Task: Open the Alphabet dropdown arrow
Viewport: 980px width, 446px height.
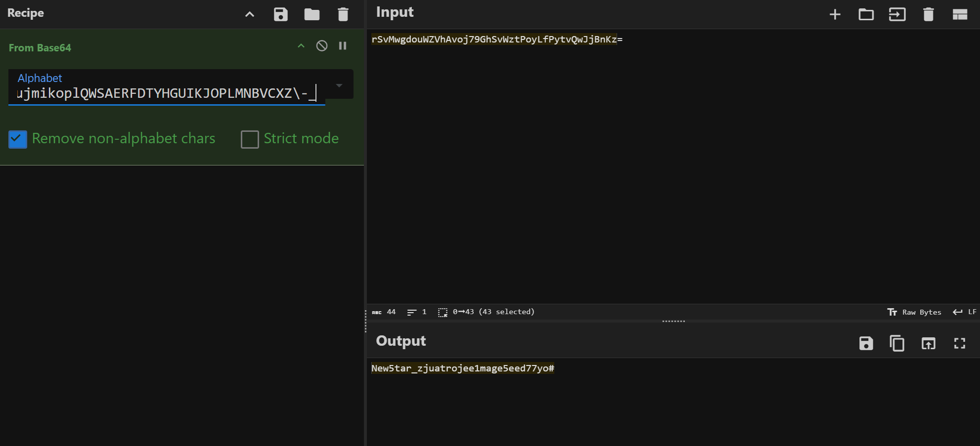Action: (339, 85)
